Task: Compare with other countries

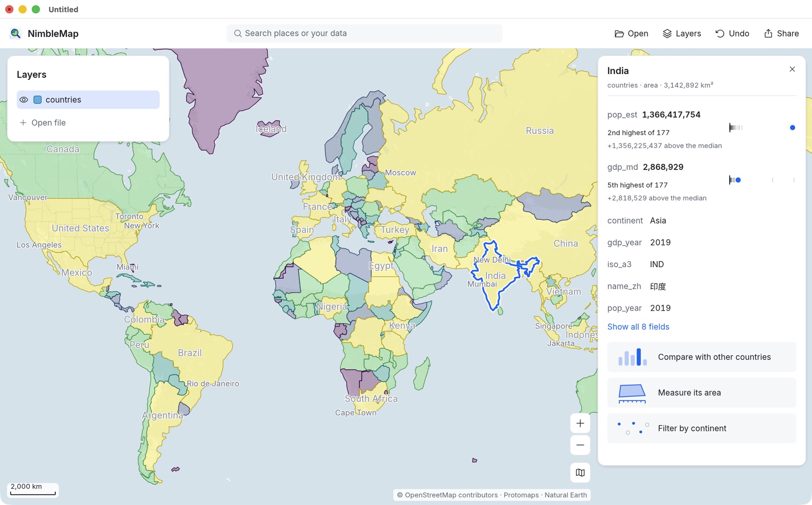Action: (x=702, y=357)
